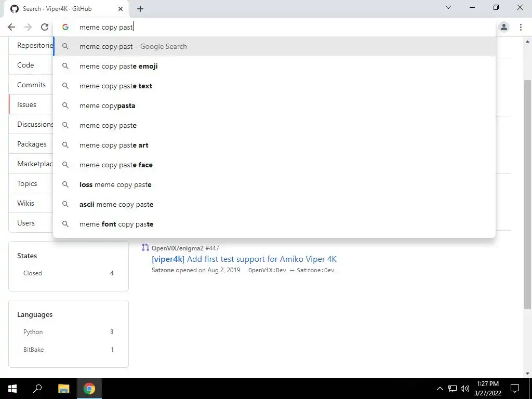Close the Search Viper4K GitHub tab
This screenshot has height=399, width=532.
point(121,9)
